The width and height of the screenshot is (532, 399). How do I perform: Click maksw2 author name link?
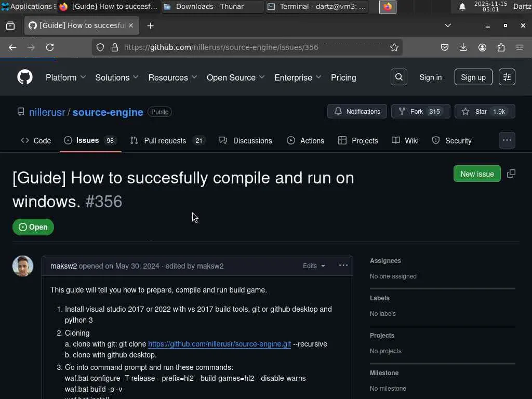(63, 266)
